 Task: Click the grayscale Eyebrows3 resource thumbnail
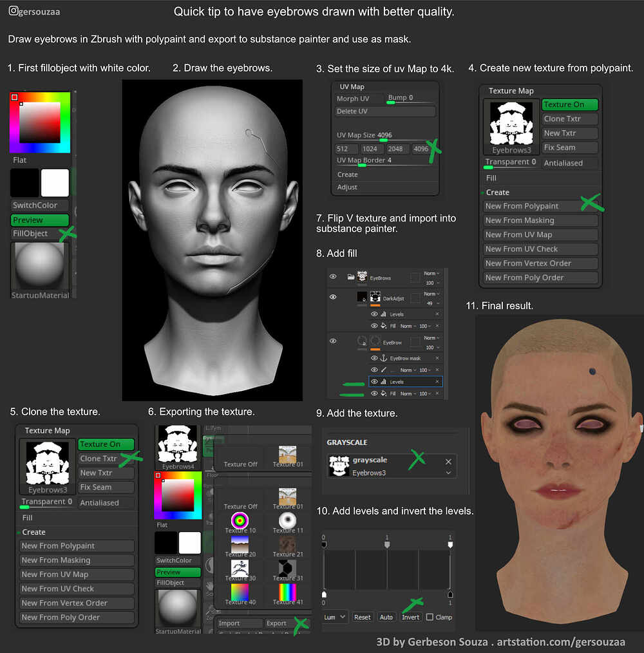(x=339, y=466)
